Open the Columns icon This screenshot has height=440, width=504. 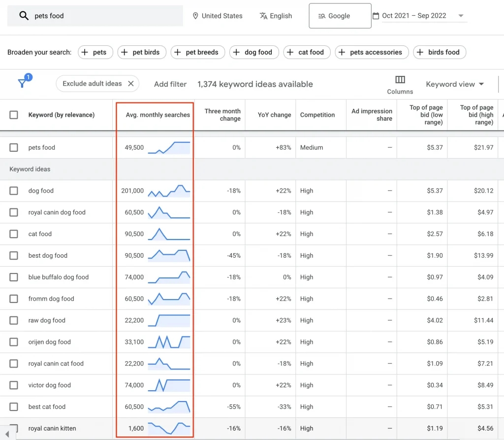tap(400, 79)
